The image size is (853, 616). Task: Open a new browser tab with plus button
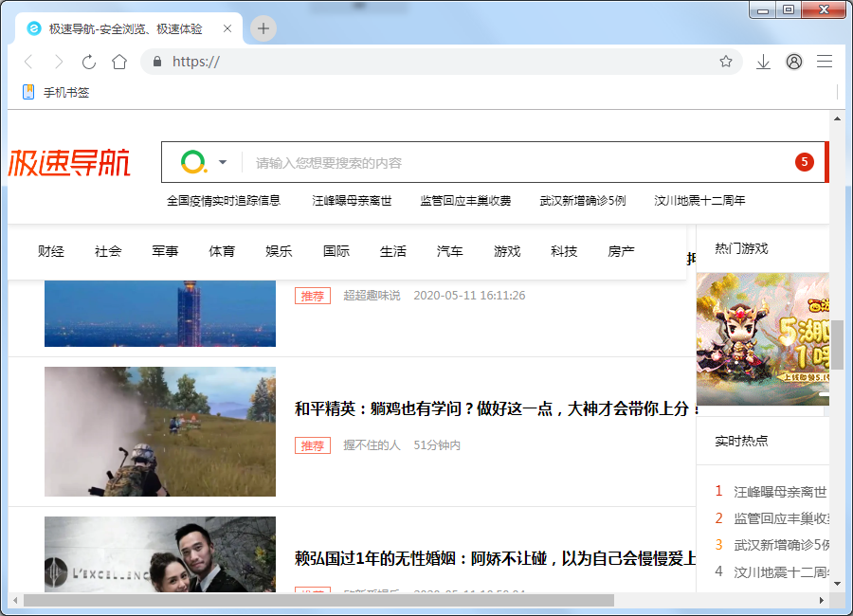click(x=263, y=28)
